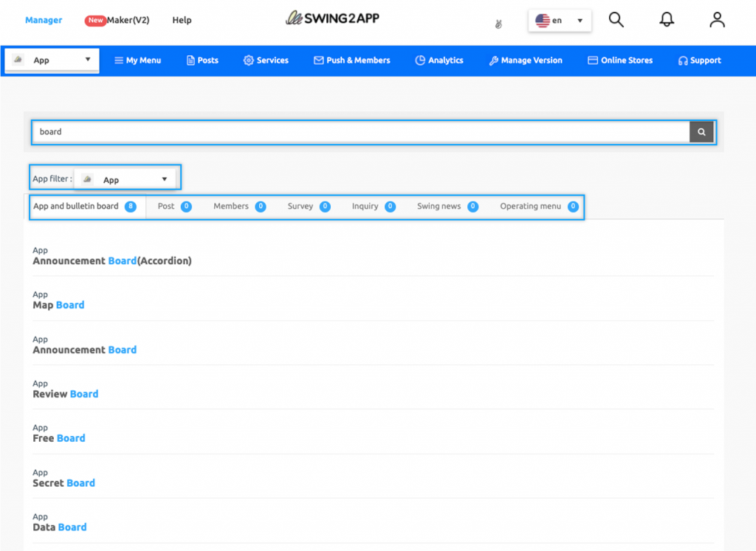The width and height of the screenshot is (756, 551).
Task: Click inside the board search field
Action: click(x=295, y=131)
